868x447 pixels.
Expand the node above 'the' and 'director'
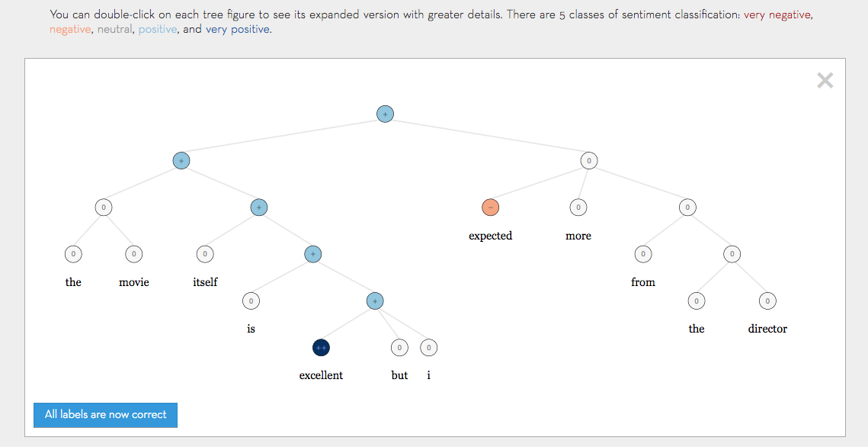(x=732, y=253)
